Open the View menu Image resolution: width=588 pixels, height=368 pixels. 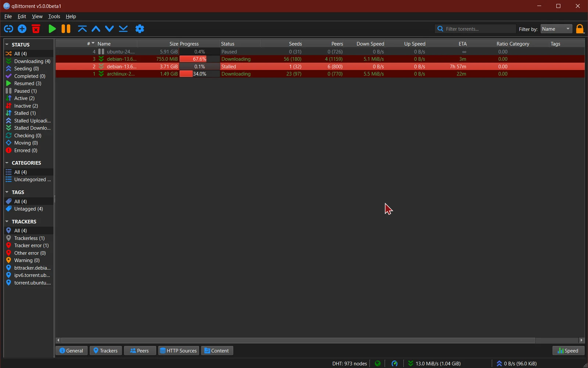37,17
